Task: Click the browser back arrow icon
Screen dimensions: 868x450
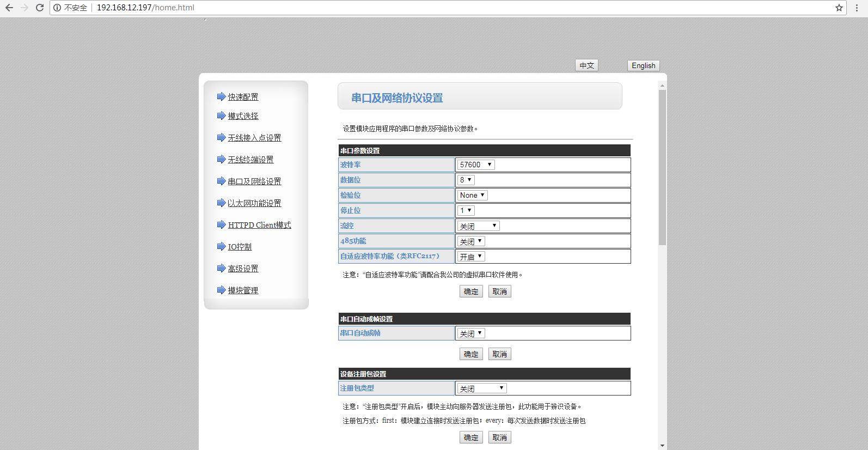Action: [9, 8]
